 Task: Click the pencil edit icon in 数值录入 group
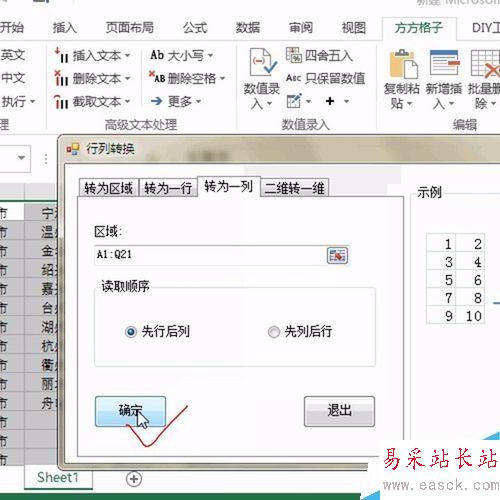[294, 101]
